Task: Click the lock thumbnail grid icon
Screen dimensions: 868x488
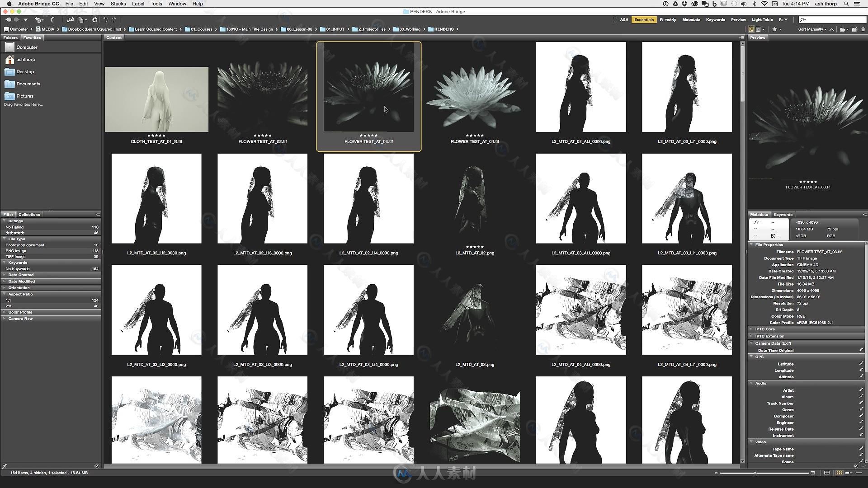Action: point(827,473)
